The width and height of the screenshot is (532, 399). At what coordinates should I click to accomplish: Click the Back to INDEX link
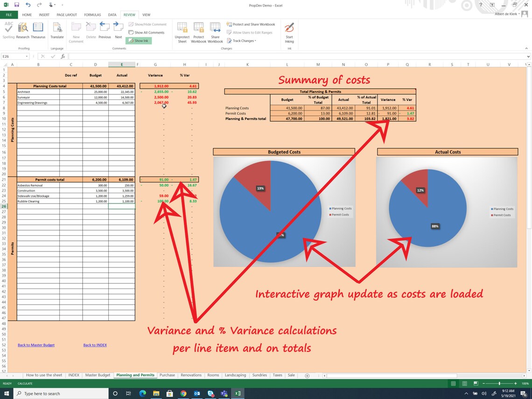point(95,345)
